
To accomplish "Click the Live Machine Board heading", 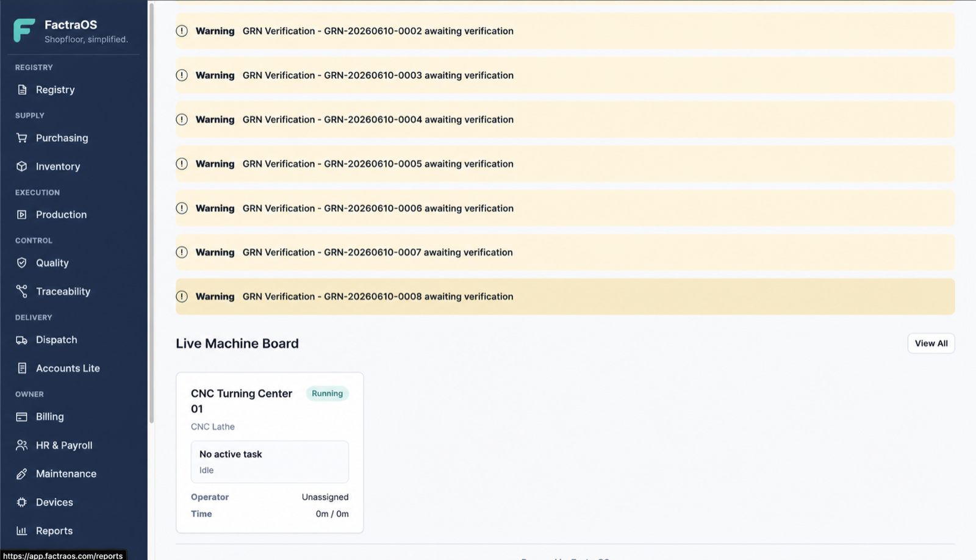I will 237,343.
